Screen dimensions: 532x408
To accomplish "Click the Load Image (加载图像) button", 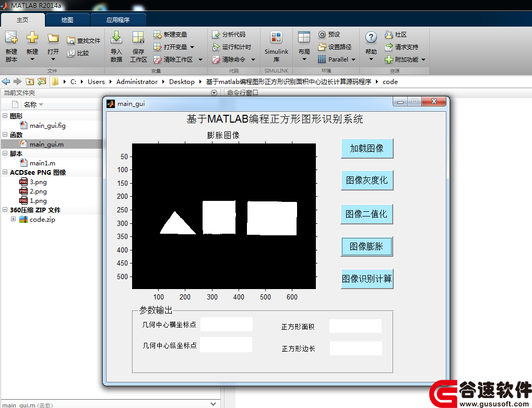I will point(367,148).
